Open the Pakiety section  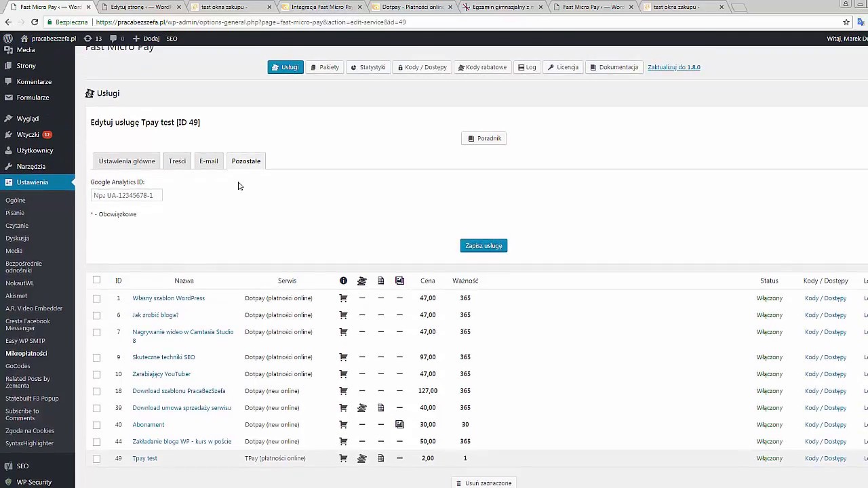(325, 67)
